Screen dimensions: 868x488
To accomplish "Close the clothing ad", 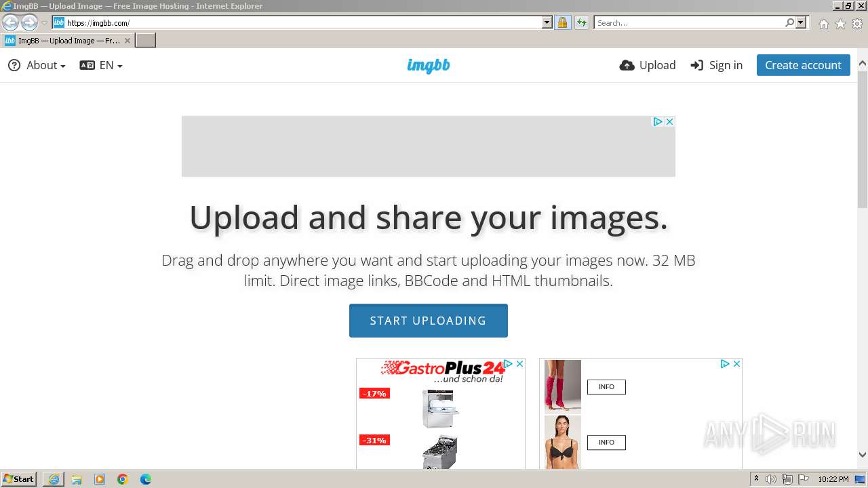I will 736,364.
